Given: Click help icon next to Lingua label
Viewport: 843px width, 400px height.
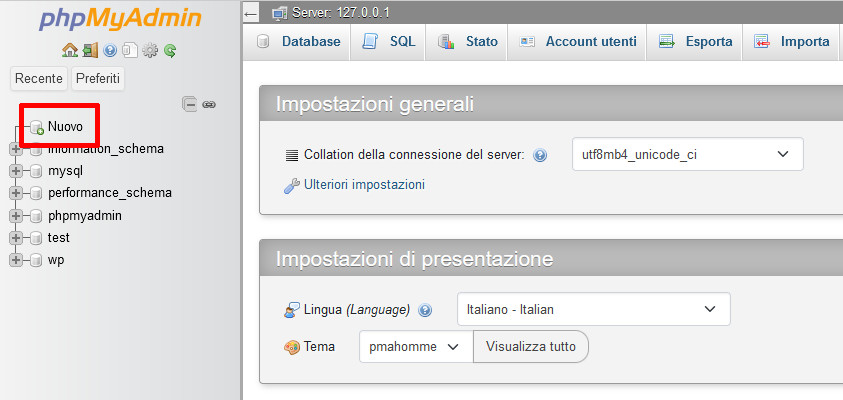Looking at the screenshot, I should [x=425, y=310].
